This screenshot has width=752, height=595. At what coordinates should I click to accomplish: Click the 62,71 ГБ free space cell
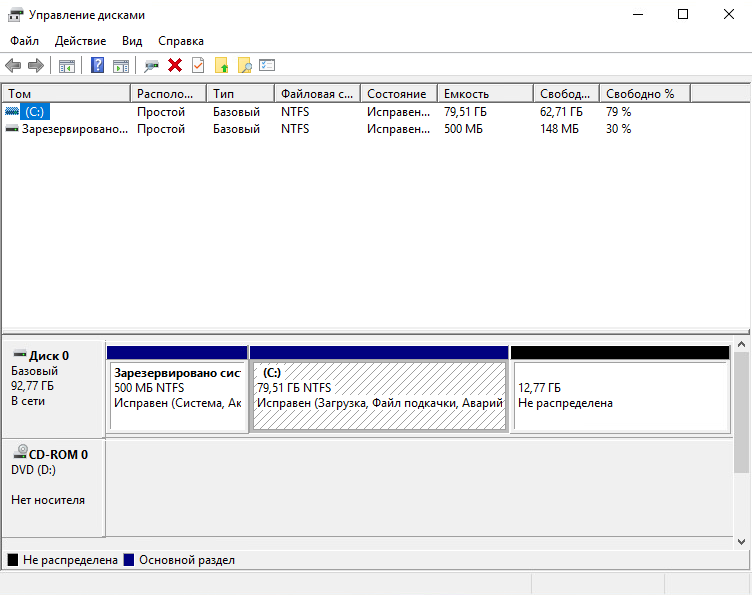561,112
